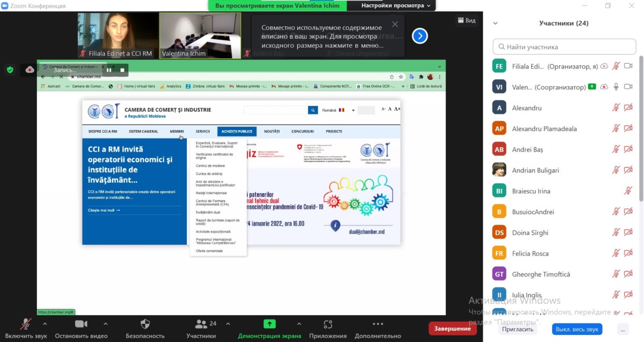Open PROIECTE menu item

coord(334,131)
